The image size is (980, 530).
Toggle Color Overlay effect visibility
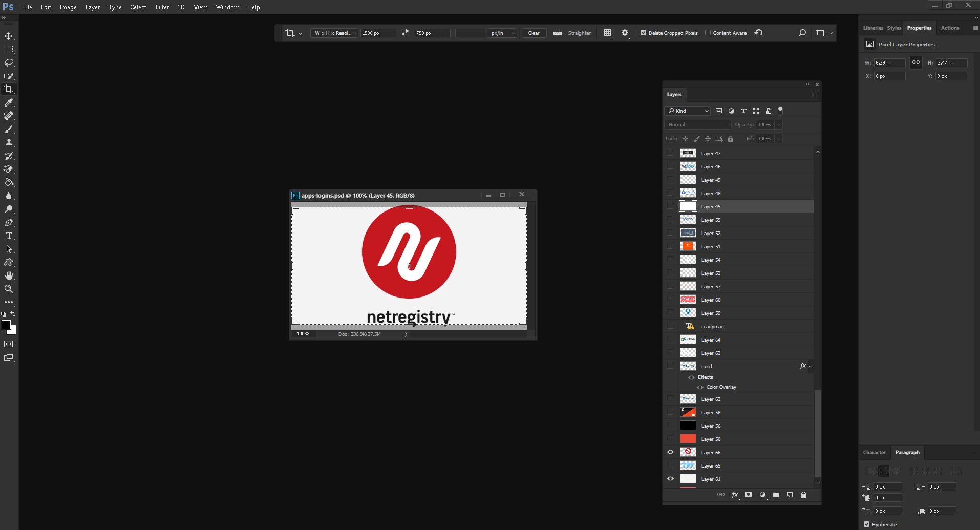(700, 387)
